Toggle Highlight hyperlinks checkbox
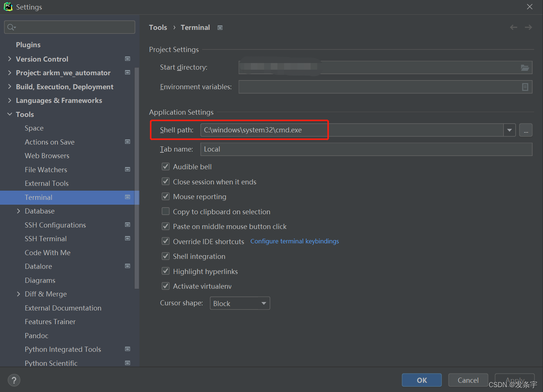Image resolution: width=543 pixels, height=392 pixels. (x=166, y=271)
